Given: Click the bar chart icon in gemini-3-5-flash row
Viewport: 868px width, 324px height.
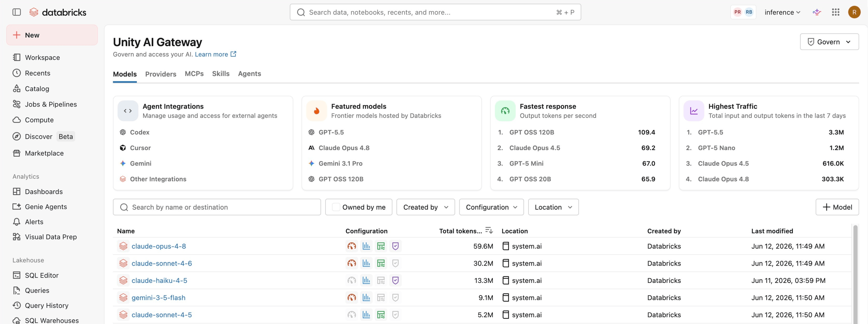Looking at the screenshot, I should click(366, 298).
